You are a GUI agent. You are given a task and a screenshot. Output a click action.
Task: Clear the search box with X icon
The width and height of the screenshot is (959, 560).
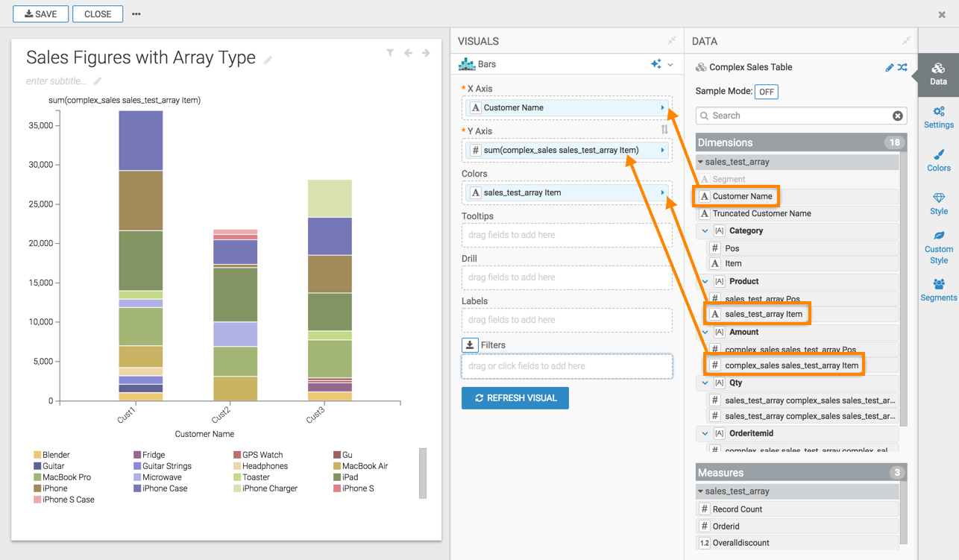(897, 116)
